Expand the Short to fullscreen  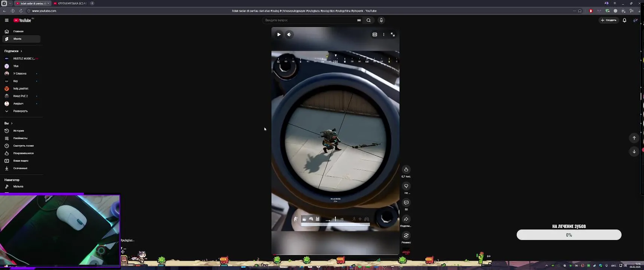393,34
